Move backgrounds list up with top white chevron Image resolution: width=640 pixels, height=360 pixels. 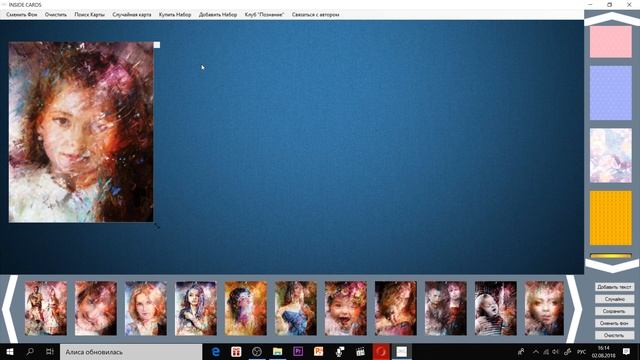coord(612,19)
